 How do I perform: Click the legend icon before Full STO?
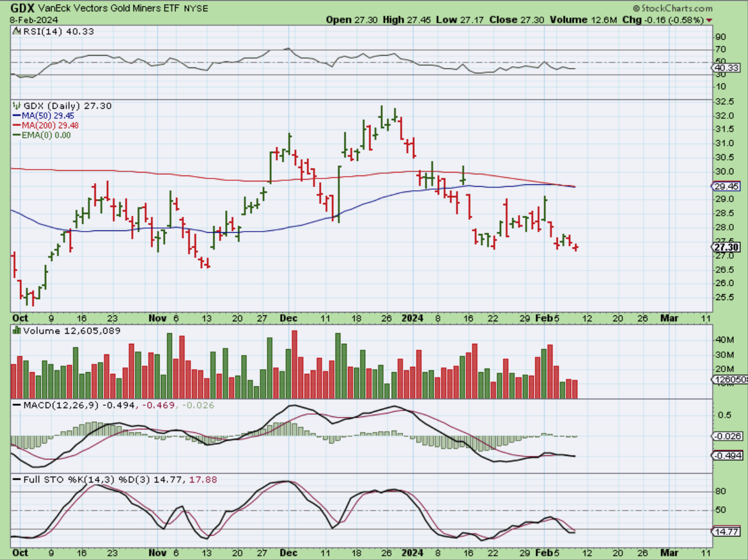(x=16, y=480)
